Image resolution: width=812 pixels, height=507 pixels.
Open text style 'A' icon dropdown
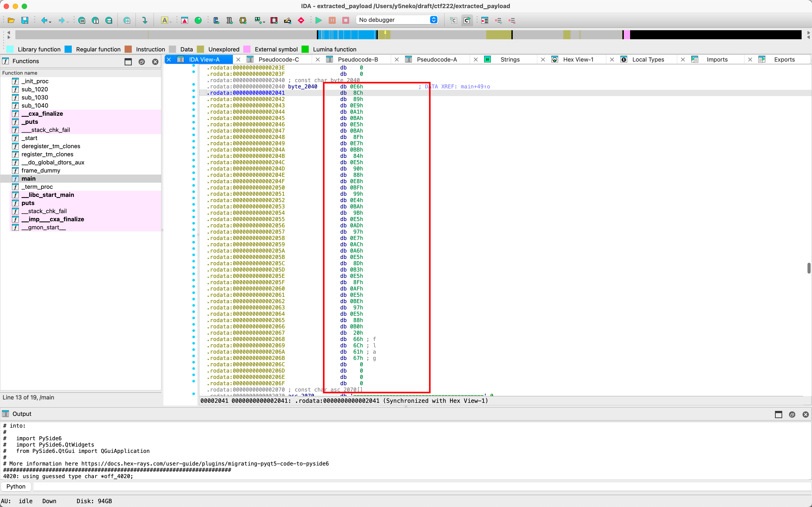pos(171,22)
